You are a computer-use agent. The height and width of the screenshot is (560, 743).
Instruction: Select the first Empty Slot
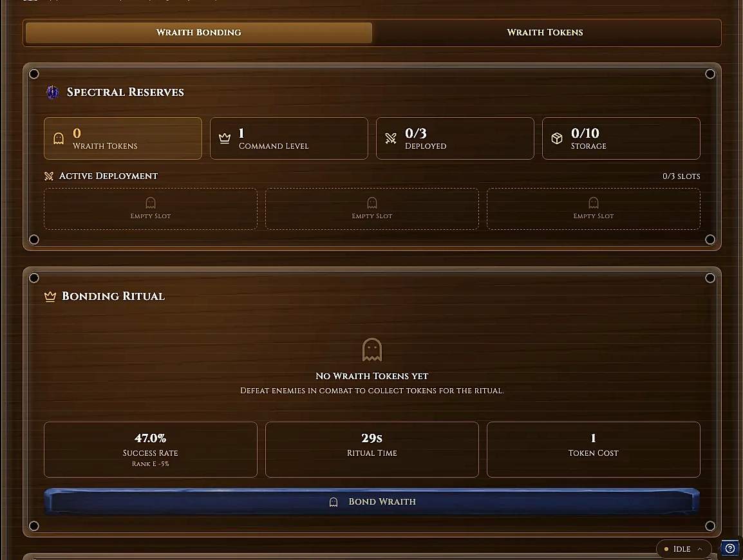click(151, 209)
